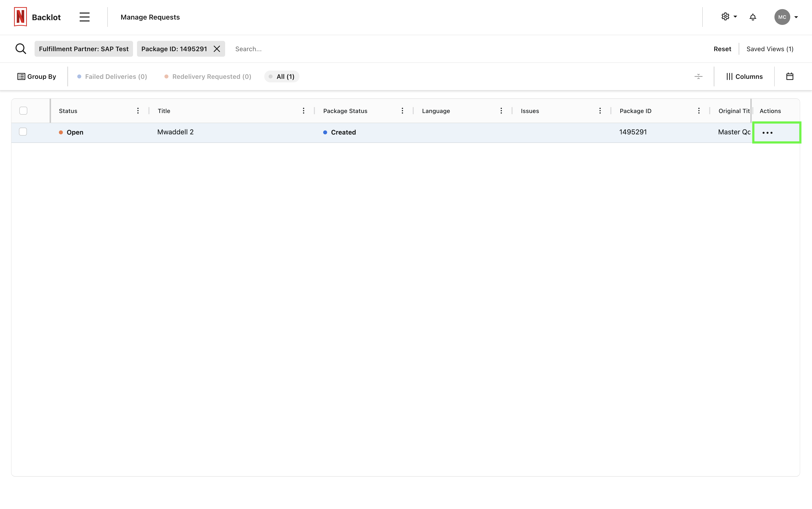The width and height of the screenshot is (812, 509).
Task: Open the Columns chooser
Action: (744, 76)
